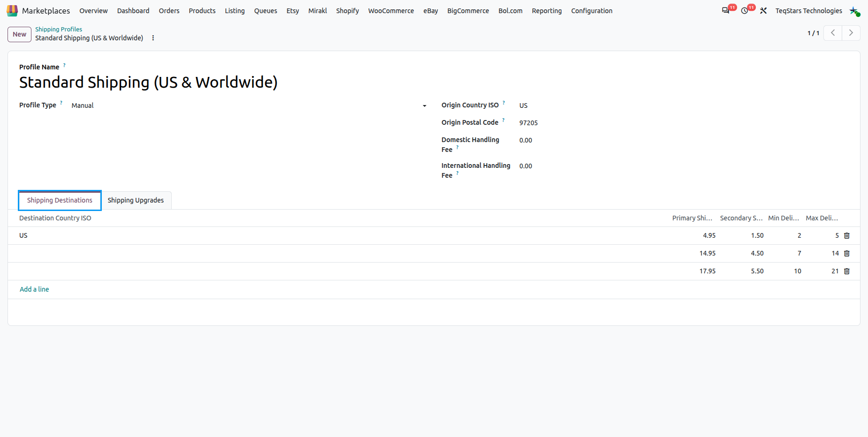Delete the 17.95 shipping line
This screenshot has height=437, width=868.
pyautogui.click(x=847, y=271)
